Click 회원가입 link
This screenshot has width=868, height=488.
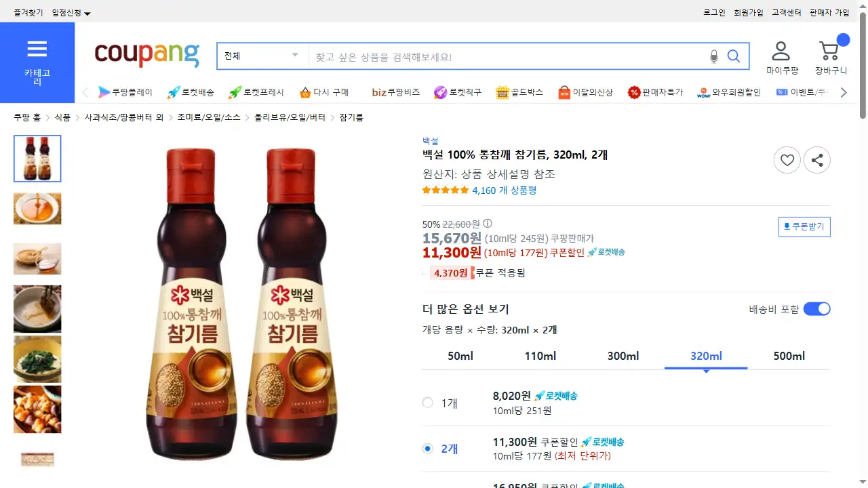coord(749,13)
